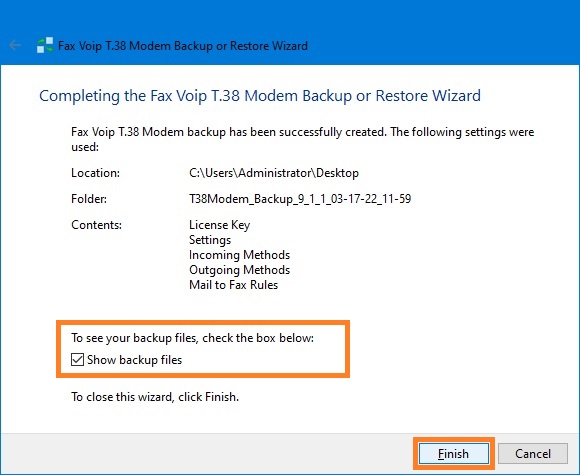Click 'To close this wizard, click Finish' text

(x=155, y=397)
